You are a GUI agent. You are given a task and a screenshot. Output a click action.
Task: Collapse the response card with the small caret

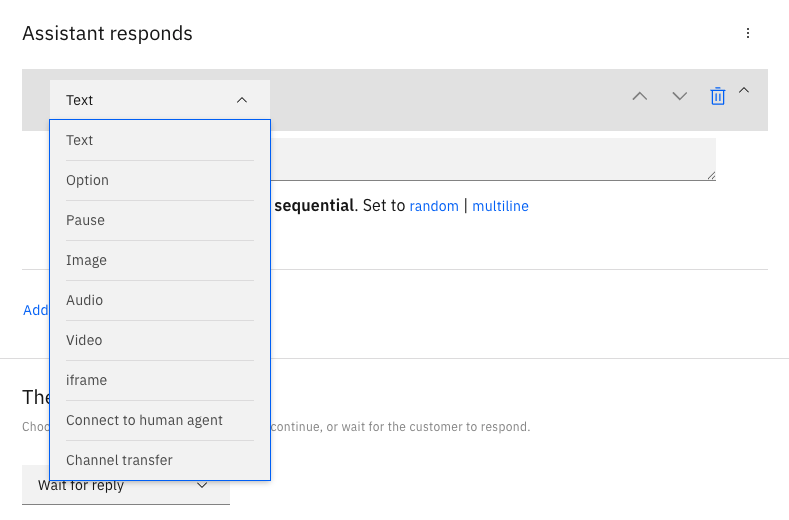743,91
